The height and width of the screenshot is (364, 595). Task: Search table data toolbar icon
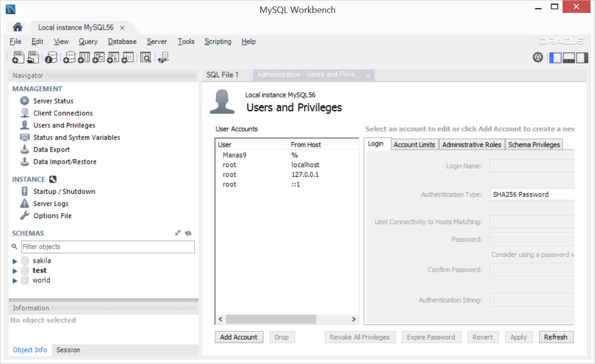(145, 57)
